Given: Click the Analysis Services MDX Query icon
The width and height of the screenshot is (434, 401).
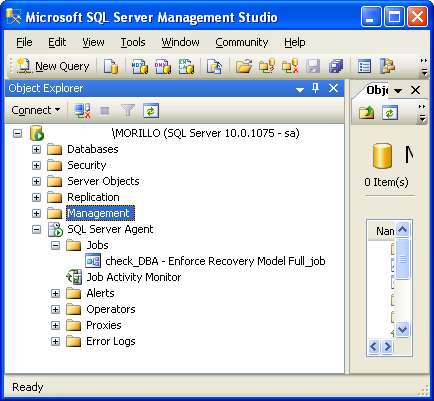Looking at the screenshot, I should (140, 66).
